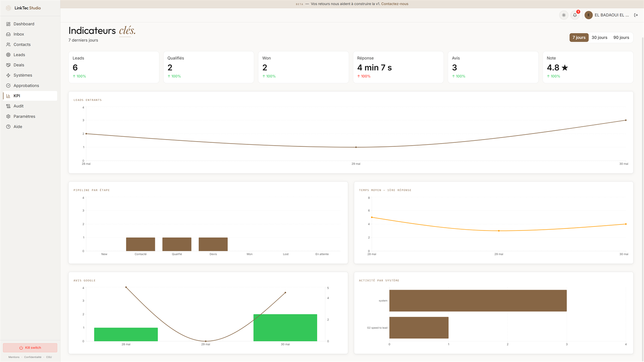Toggle light/dark theme sun button
The width and height of the screenshot is (644, 362).
564,15
